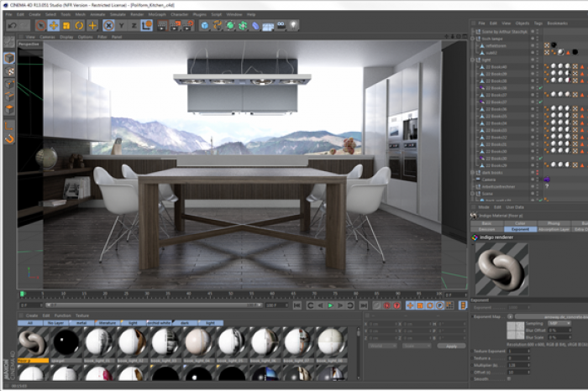
Task: Select the Move tool in top toolbar
Action: [54, 25]
